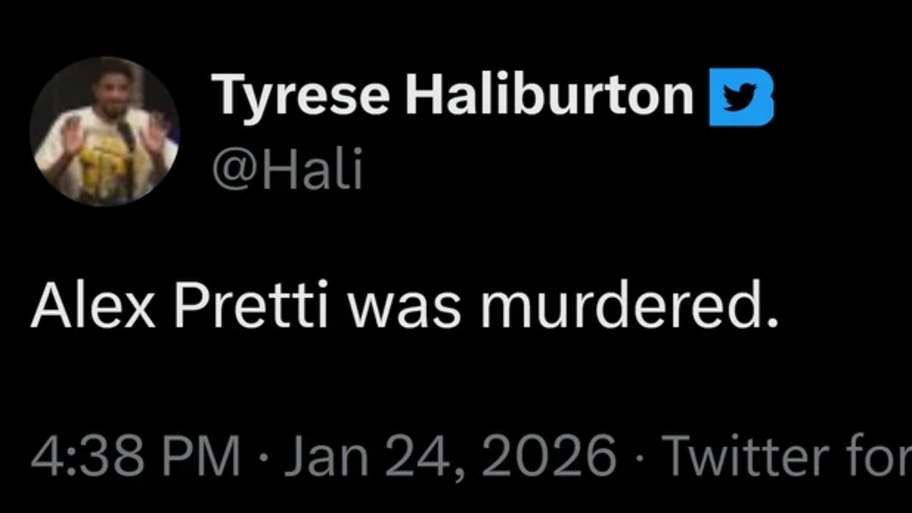
Task: Click PM in the timestamp
Action: coord(203,456)
